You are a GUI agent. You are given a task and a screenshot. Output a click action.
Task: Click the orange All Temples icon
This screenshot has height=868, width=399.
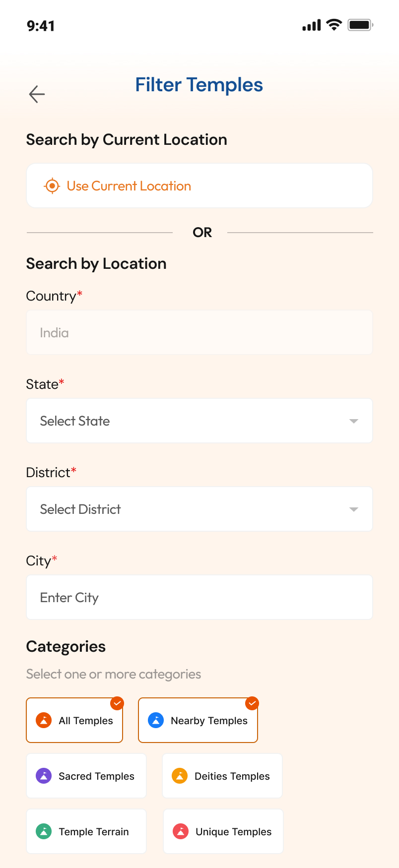click(x=44, y=720)
